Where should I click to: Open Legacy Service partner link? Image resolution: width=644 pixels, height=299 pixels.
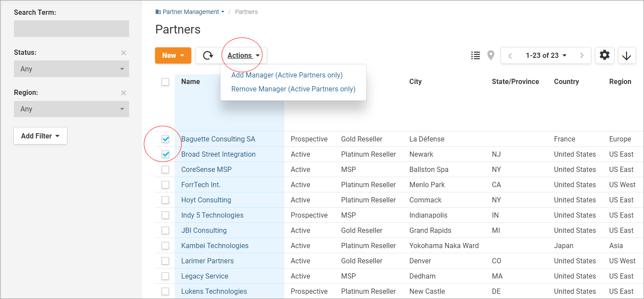(205, 276)
